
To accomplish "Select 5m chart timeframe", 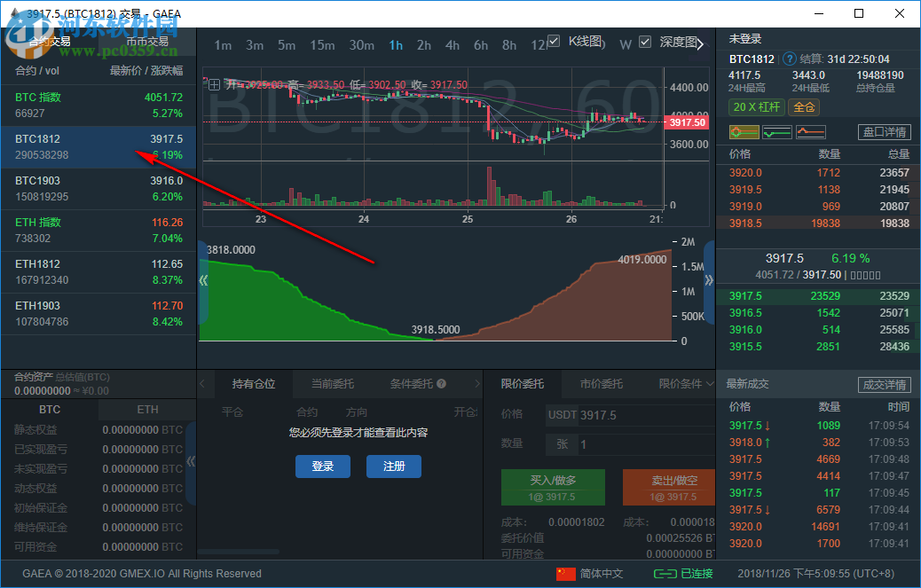I will coord(287,45).
